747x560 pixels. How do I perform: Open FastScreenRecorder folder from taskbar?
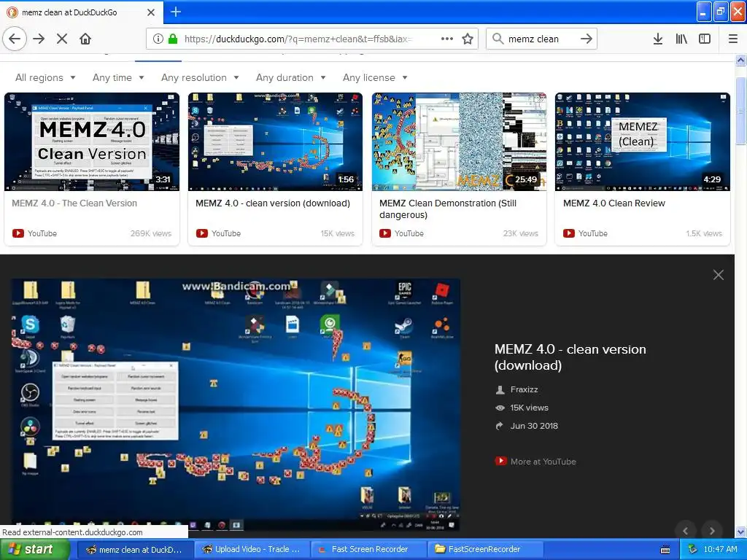(485, 550)
